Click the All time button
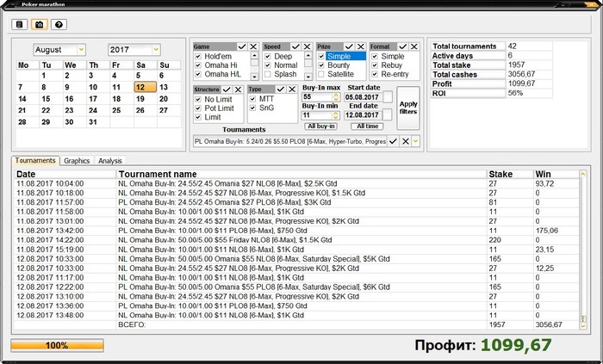This screenshot has width=603, height=364. tap(367, 126)
